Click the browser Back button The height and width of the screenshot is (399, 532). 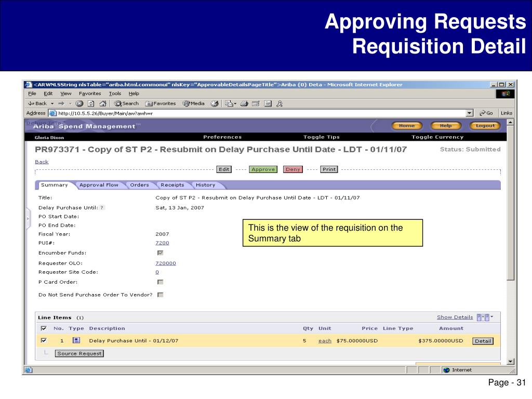pyautogui.click(x=37, y=103)
